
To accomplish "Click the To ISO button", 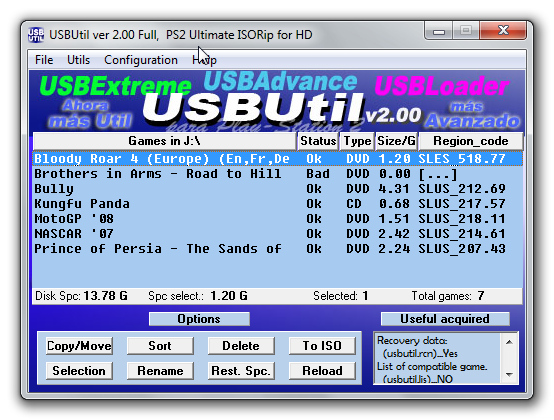I will coord(322,346).
